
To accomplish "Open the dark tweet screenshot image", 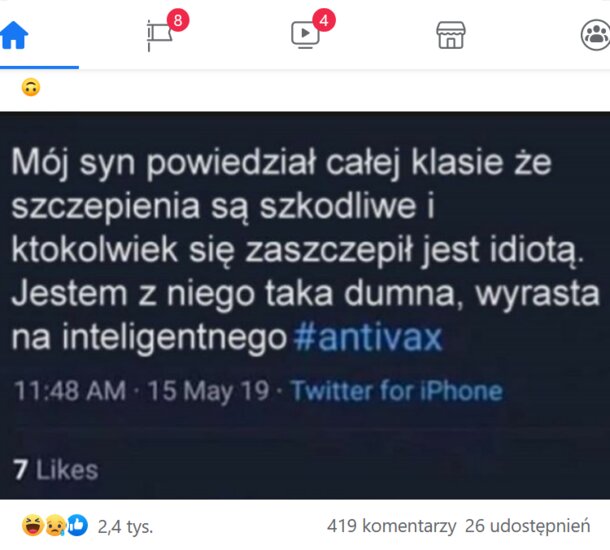I will tap(305, 305).
